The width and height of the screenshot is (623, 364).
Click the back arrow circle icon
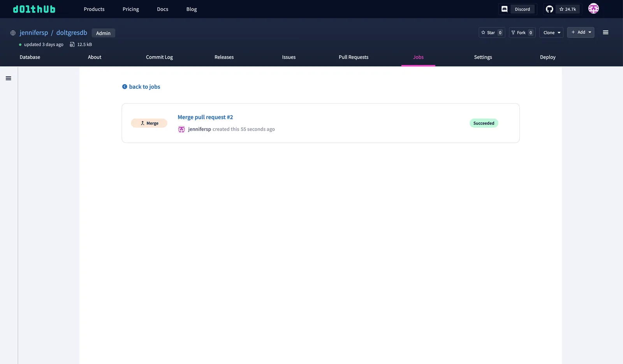pos(125,87)
